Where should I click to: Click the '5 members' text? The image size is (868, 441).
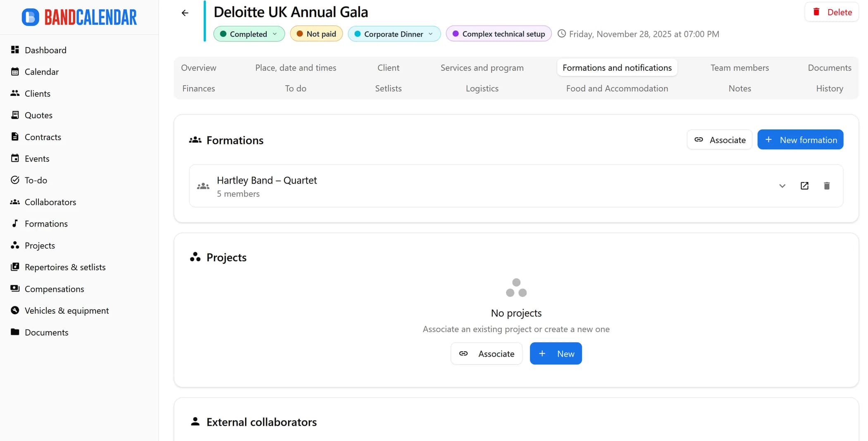pos(238,194)
